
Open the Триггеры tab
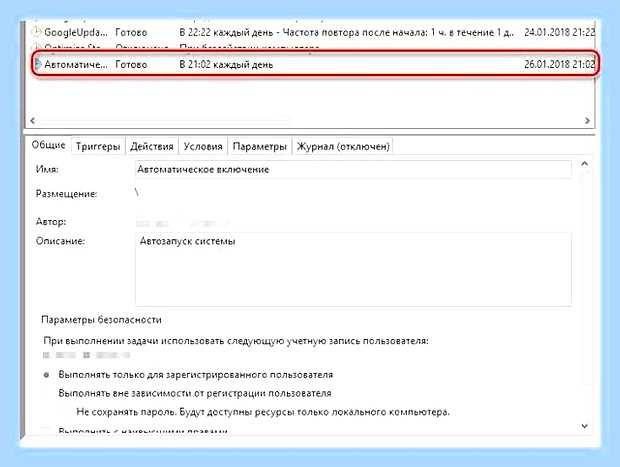tap(98, 146)
